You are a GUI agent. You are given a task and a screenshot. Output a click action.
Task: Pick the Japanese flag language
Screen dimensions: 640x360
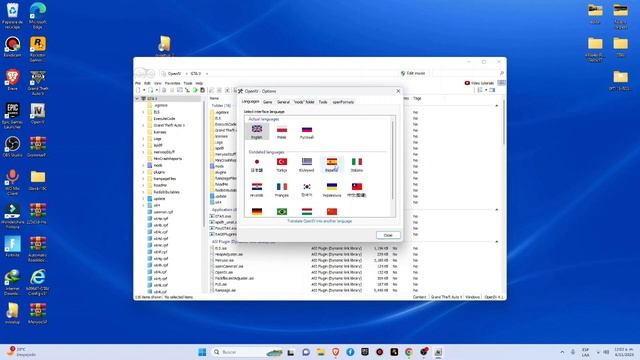point(257,164)
